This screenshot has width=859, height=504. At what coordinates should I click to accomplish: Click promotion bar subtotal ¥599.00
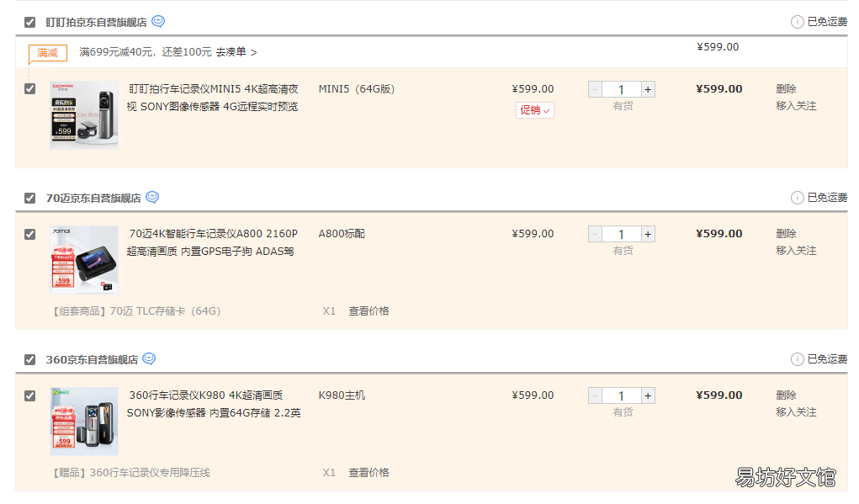click(x=718, y=47)
